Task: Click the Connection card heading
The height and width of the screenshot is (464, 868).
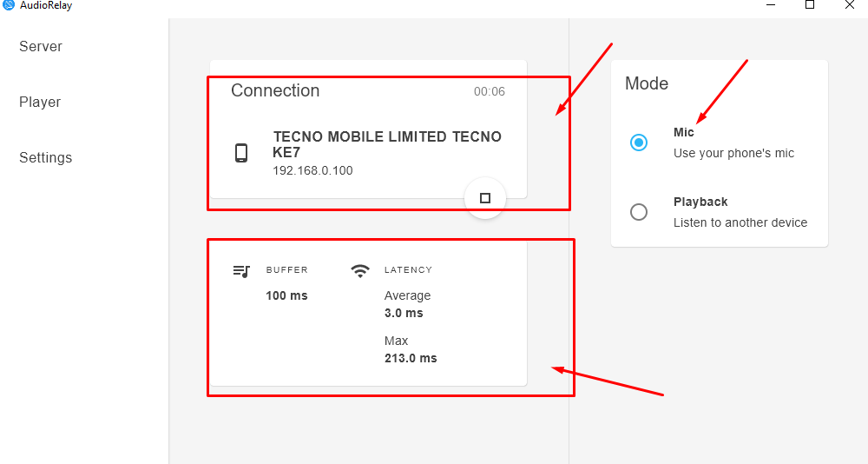Action: coord(275,90)
